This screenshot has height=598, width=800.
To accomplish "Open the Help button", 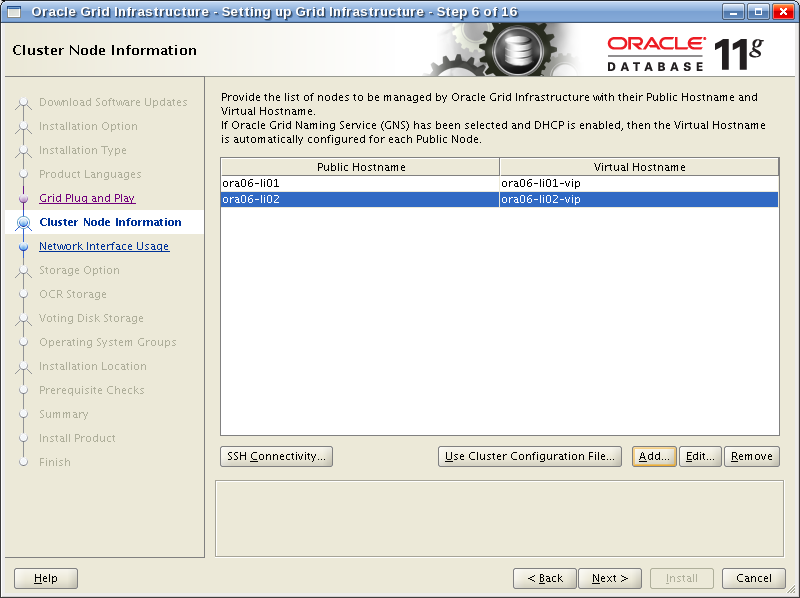I will (x=46, y=578).
